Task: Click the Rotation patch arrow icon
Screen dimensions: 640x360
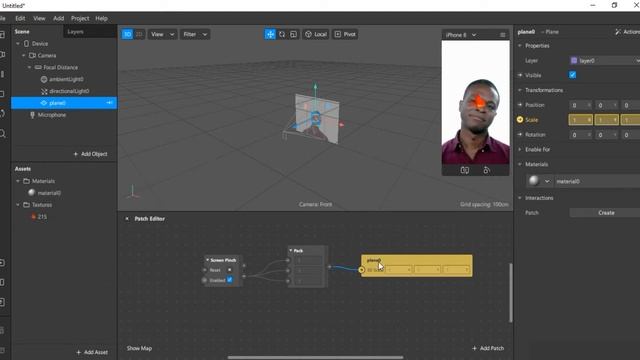Action: [x=520, y=134]
